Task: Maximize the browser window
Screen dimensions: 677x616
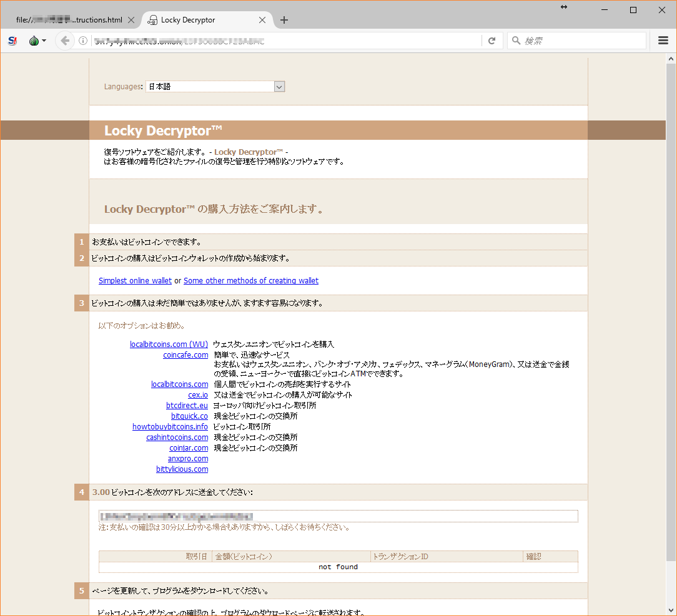Action: pos(633,10)
